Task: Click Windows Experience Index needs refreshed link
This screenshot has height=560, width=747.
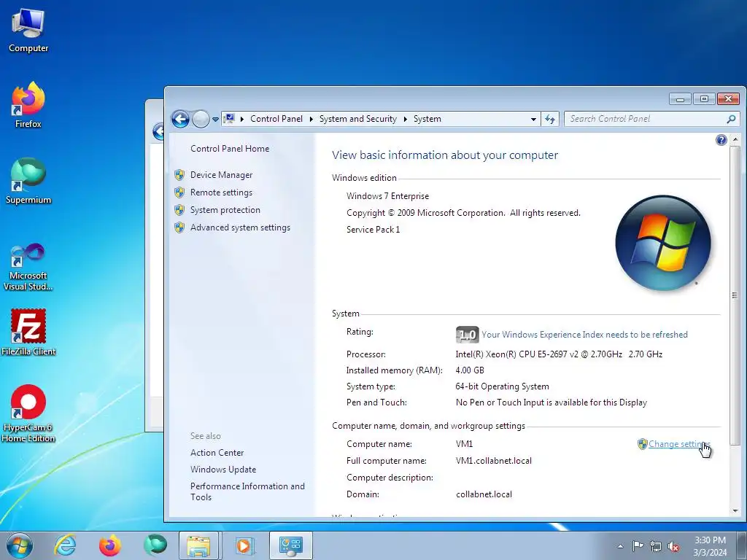Action: click(584, 335)
